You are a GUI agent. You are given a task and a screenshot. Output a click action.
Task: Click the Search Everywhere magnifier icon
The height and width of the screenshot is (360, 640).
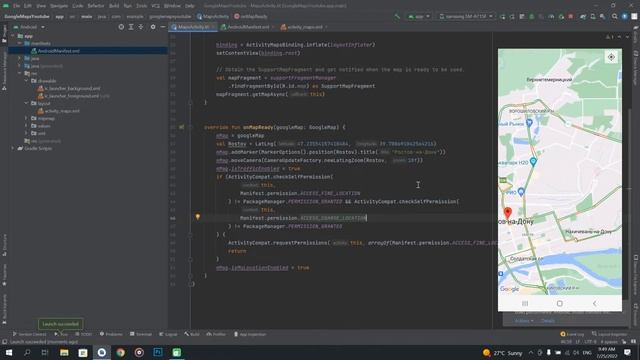(614, 16)
